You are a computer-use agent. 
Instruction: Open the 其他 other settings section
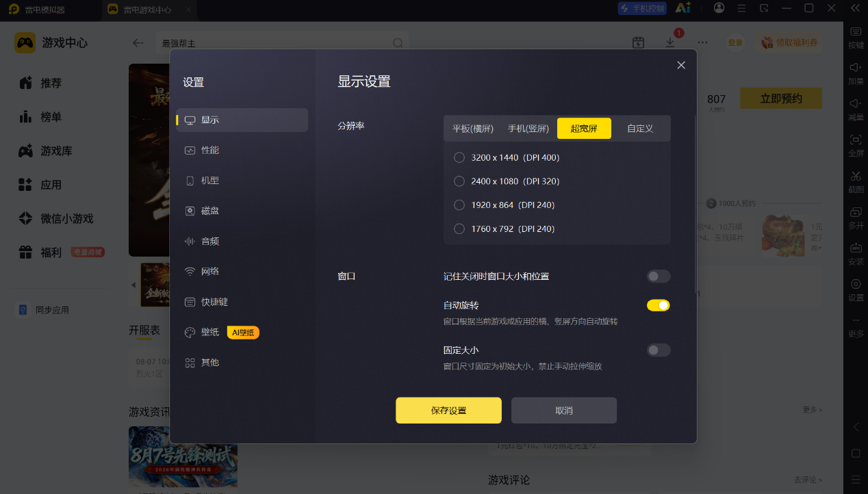(x=242, y=362)
